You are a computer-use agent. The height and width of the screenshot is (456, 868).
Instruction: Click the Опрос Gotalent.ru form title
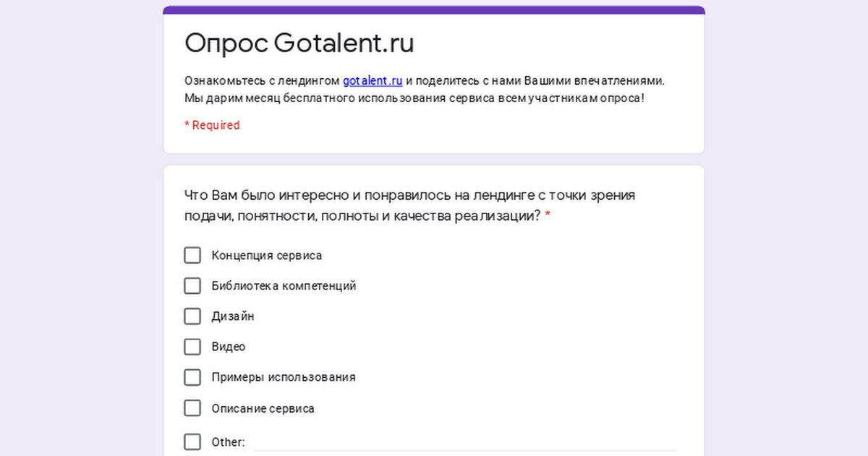coord(299,43)
